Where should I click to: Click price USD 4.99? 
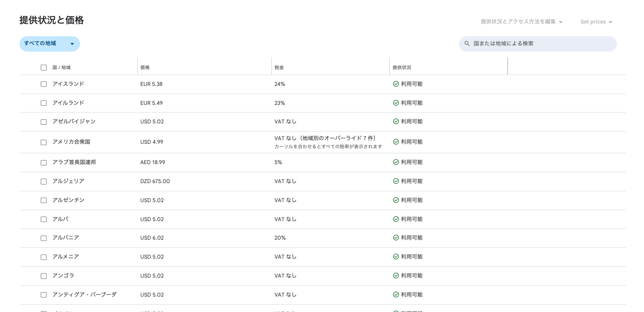pyautogui.click(x=152, y=142)
